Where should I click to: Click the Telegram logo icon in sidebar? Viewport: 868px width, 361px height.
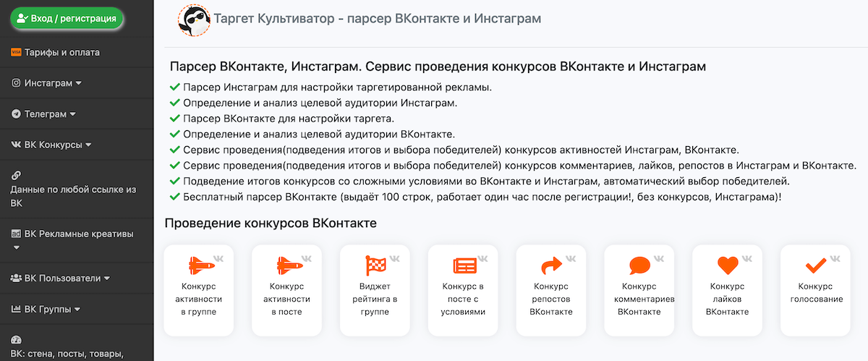point(16,114)
